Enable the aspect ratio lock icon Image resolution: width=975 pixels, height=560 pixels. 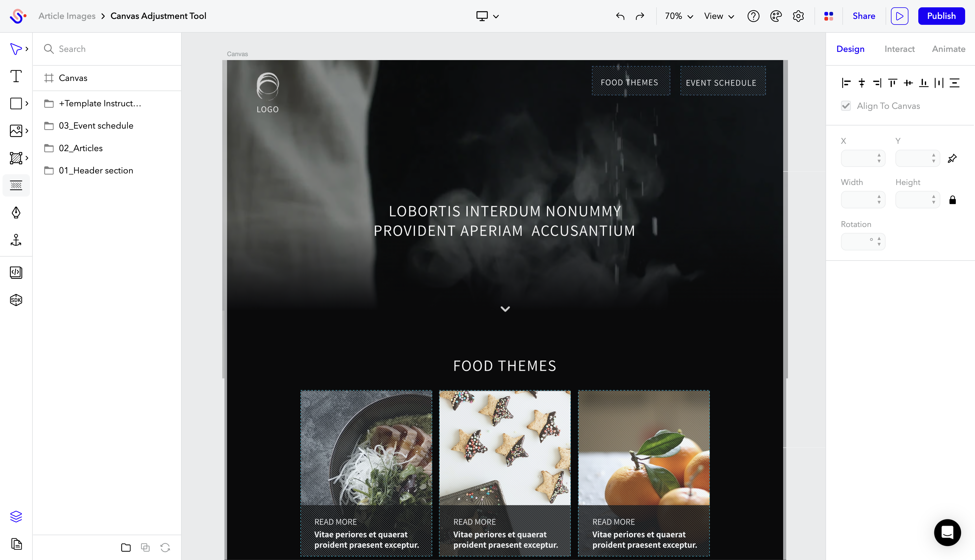click(x=953, y=199)
